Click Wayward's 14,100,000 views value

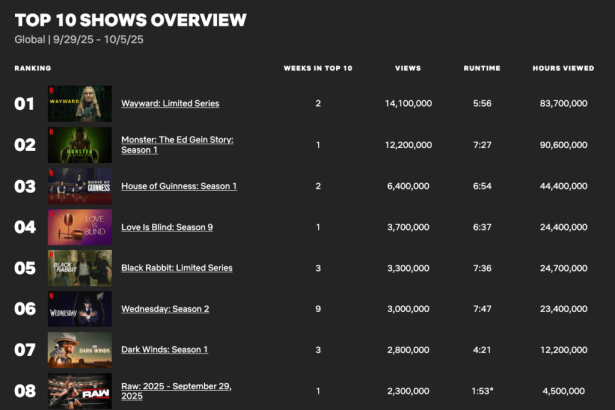tap(408, 104)
